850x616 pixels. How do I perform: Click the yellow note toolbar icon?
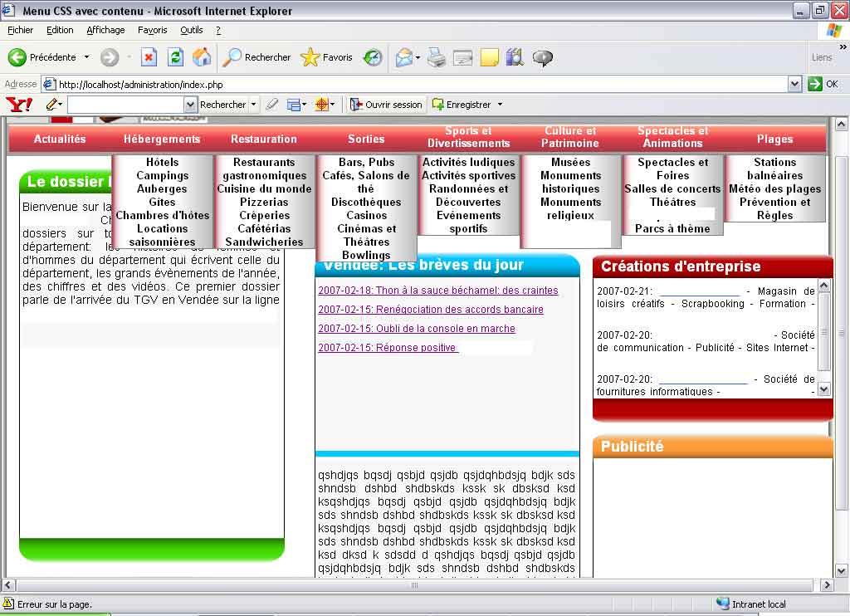coord(489,57)
